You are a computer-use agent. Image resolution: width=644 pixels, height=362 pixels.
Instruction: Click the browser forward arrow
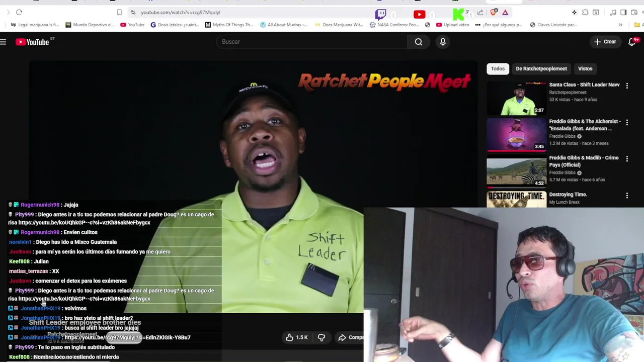click(x=8, y=12)
